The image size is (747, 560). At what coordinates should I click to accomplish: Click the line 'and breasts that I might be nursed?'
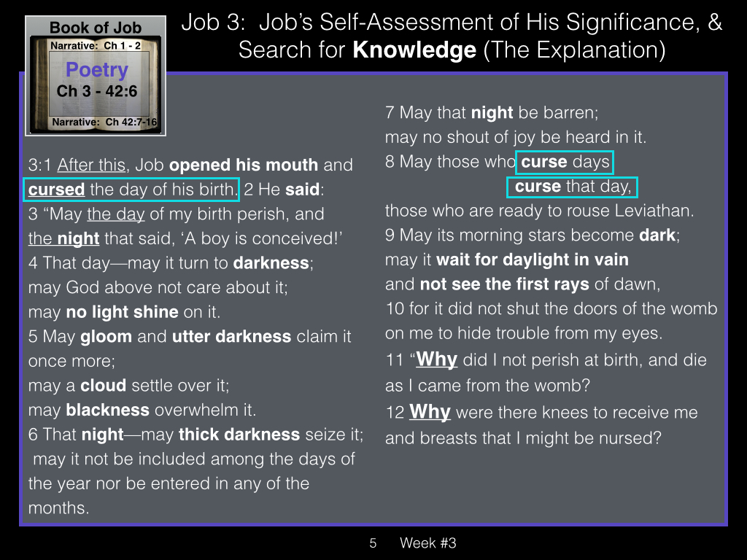pyautogui.click(x=523, y=438)
